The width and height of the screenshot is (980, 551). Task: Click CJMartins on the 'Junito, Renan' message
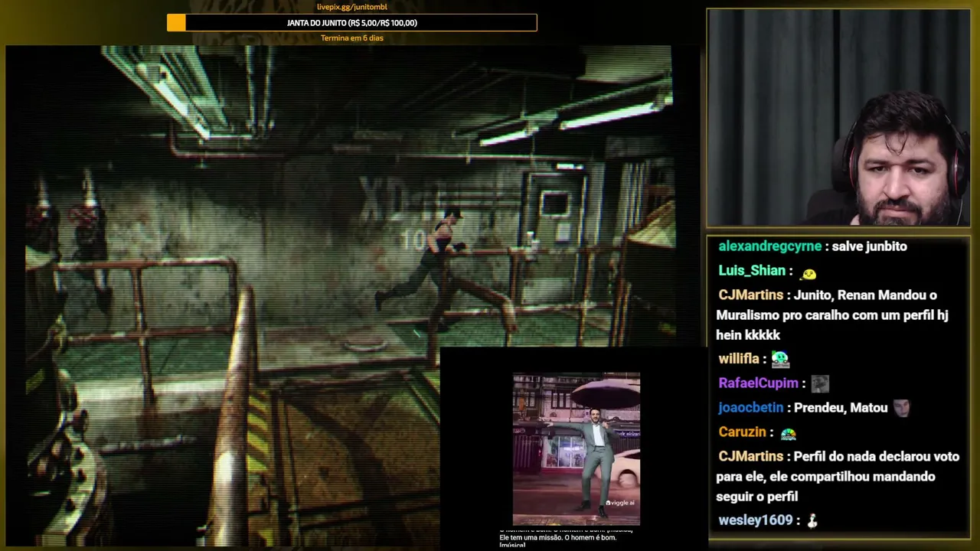[750, 295]
